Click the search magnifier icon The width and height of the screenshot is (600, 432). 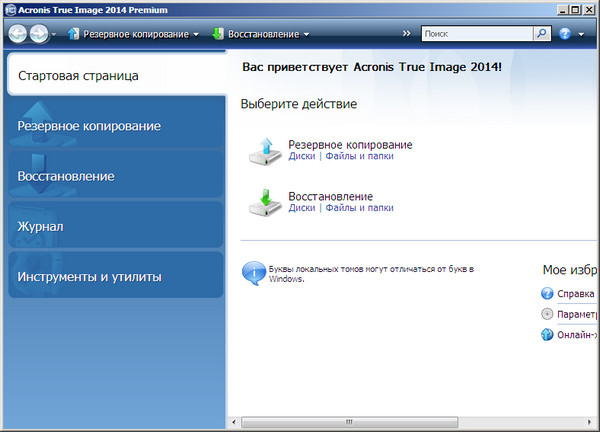[x=541, y=33]
